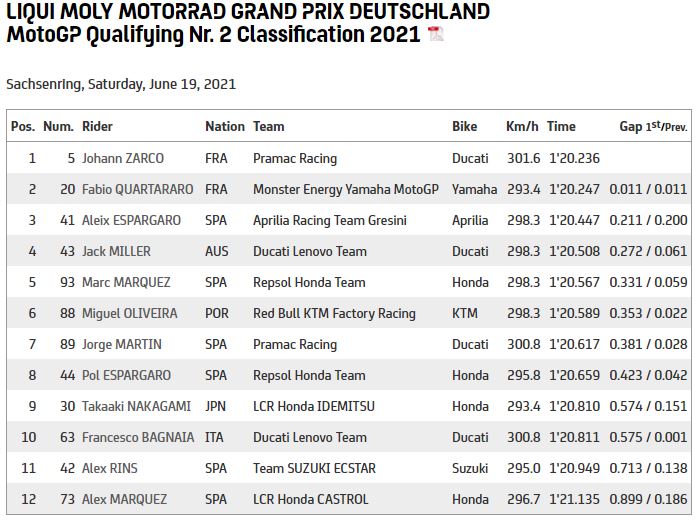699x522 pixels.
Task: Click Takaaki NAKAGAMI in the list
Action: point(134,406)
